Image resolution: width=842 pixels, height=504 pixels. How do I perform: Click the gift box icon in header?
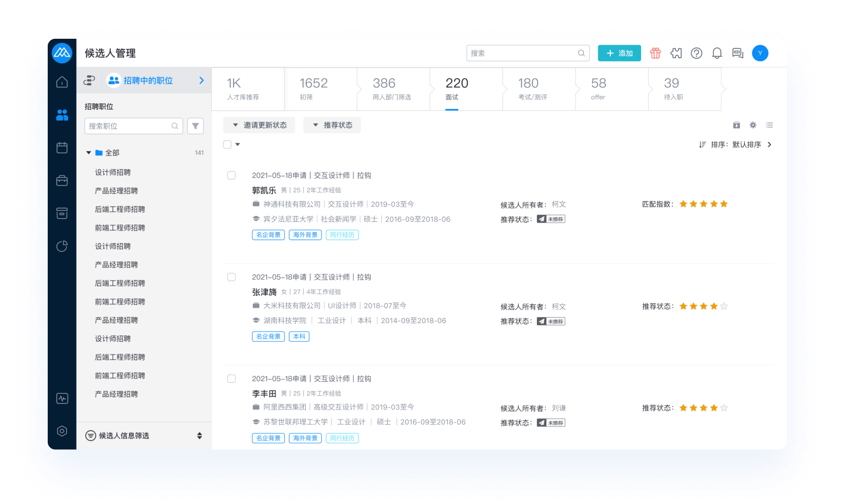point(655,53)
